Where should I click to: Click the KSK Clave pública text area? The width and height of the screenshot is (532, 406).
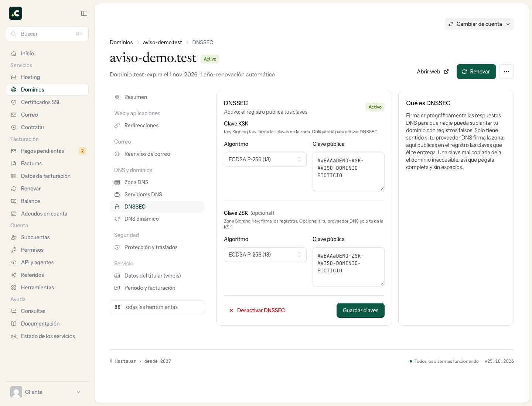click(348, 172)
